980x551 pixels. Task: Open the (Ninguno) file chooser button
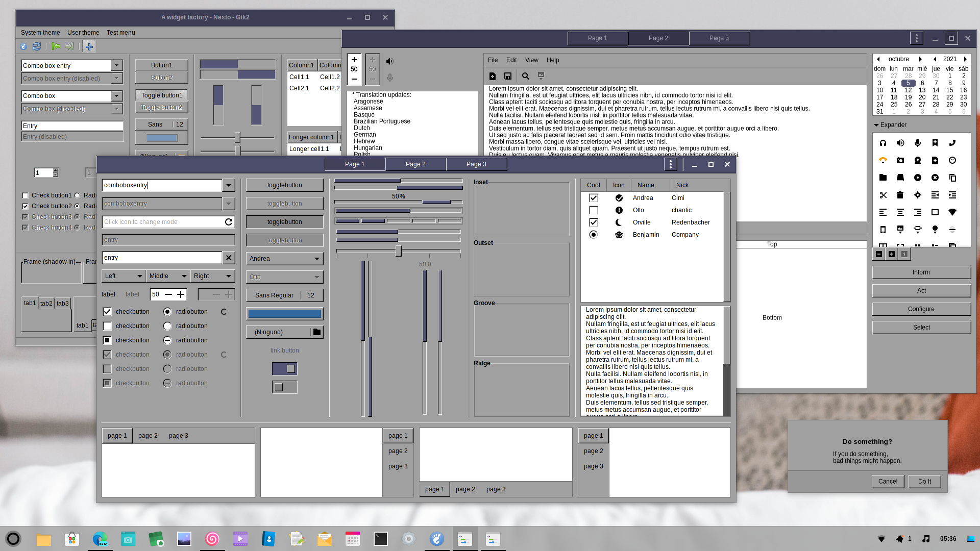[x=285, y=332]
